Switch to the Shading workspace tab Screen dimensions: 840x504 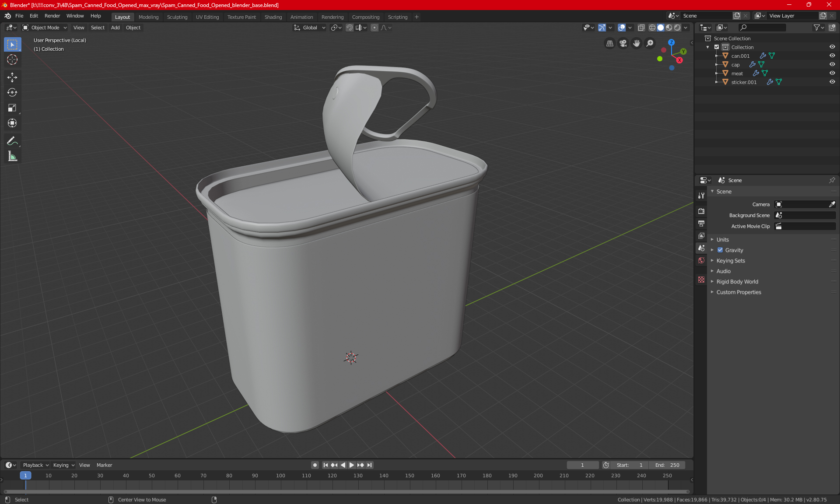pos(273,17)
